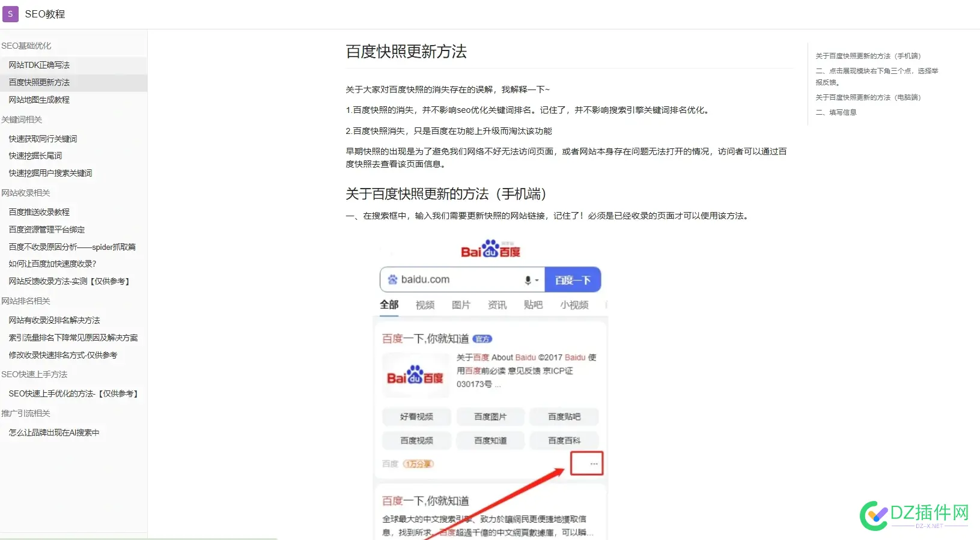Select 百度快照更新方法 in sidebar

(x=39, y=82)
